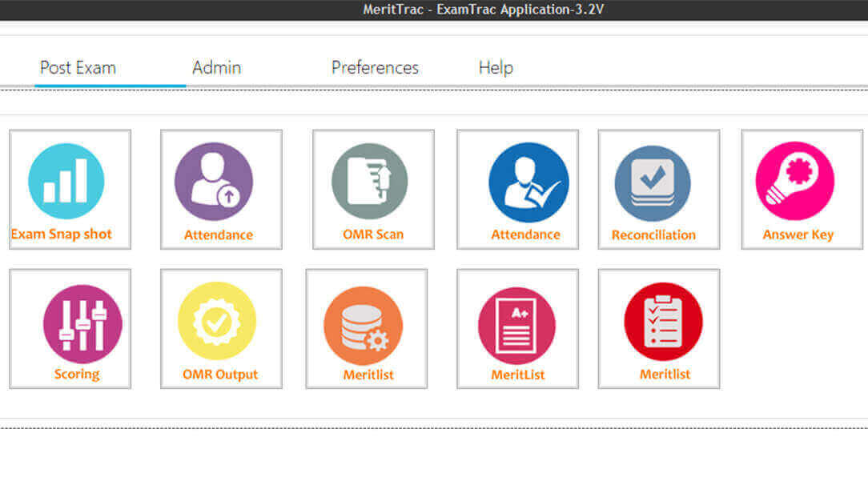Click the 'Answer Key' label text
868x489 pixels.
[798, 234]
